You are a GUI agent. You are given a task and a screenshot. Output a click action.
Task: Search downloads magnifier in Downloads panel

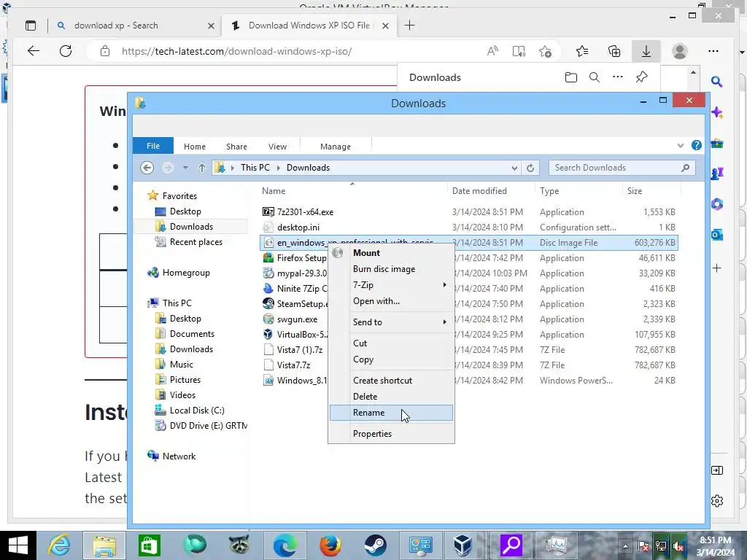click(x=594, y=77)
